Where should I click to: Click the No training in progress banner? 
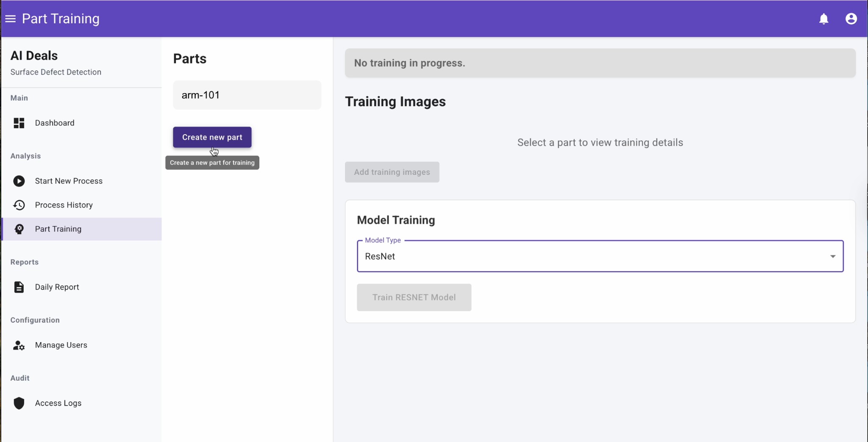coord(600,63)
